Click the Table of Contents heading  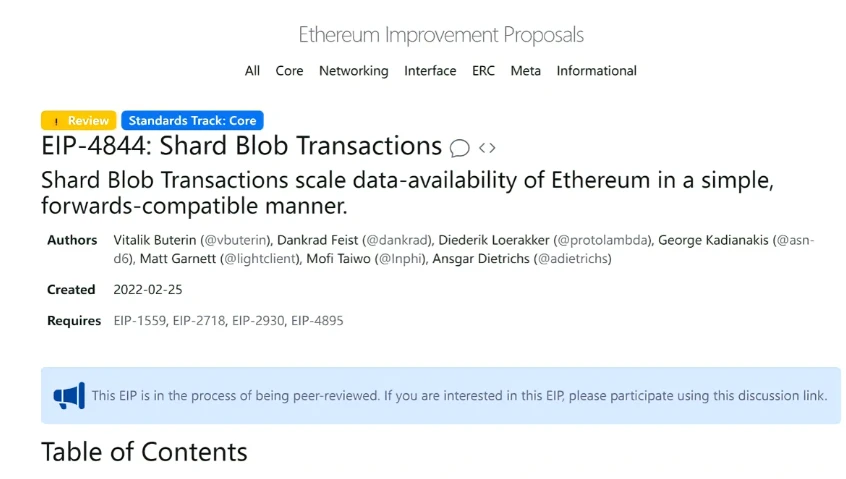(144, 452)
